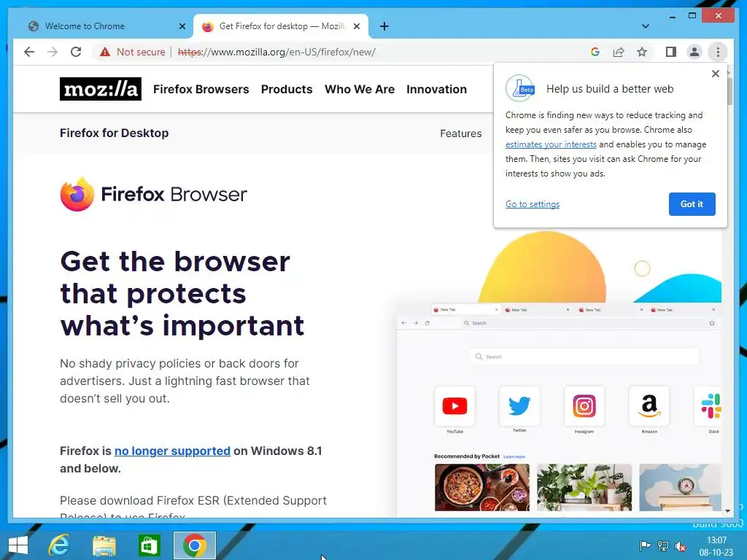Image resolution: width=747 pixels, height=560 pixels.
Task: Bookmark this tab with the star icon
Action: [x=642, y=52]
